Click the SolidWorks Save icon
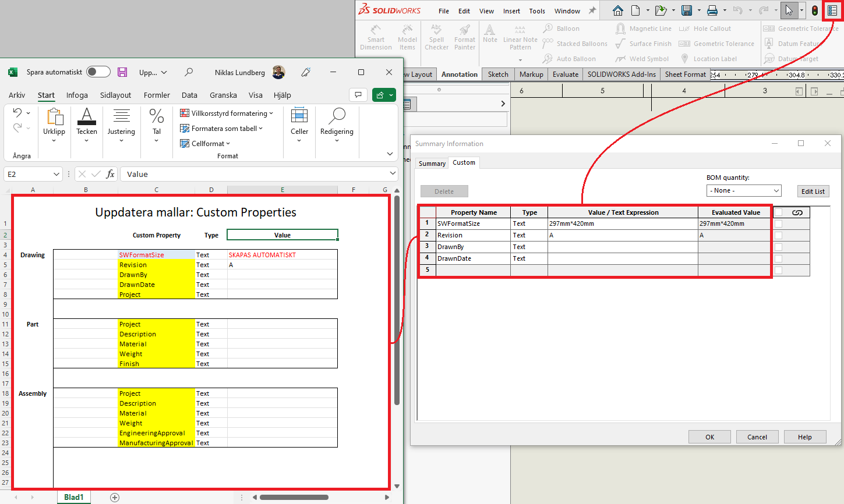This screenshot has height=504, width=844. point(687,10)
